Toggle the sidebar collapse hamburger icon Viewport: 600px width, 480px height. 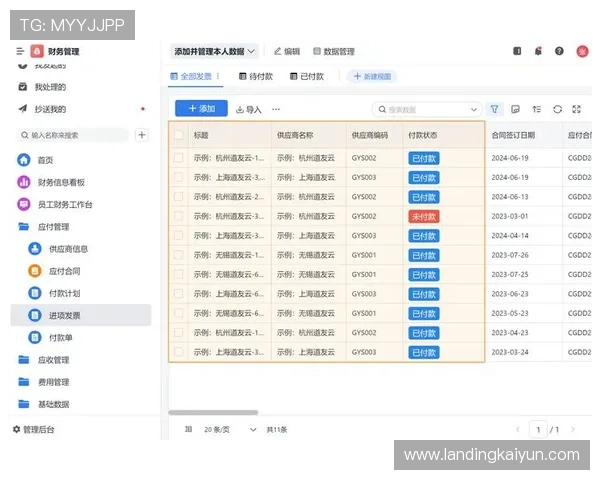(20, 51)
